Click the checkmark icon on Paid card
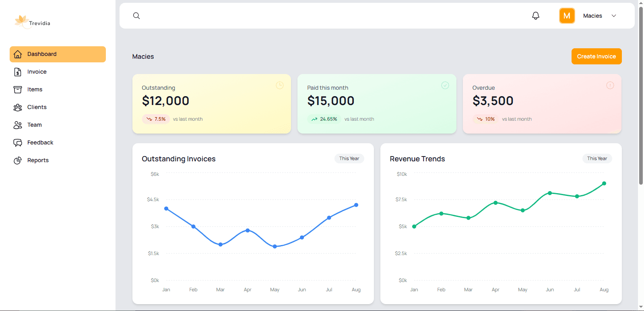This screenshot has width=644, height=311. pyautogui.click(x=445, y=85)
